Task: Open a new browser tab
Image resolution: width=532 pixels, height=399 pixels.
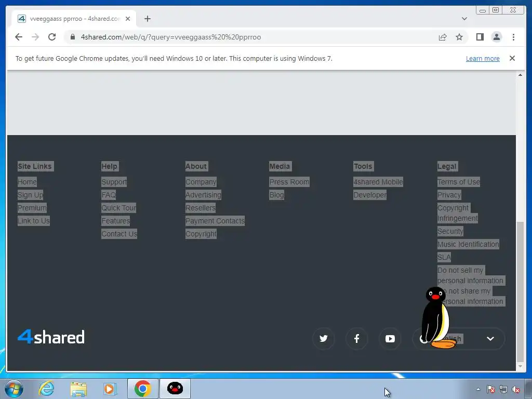Action: pos(147,19)
